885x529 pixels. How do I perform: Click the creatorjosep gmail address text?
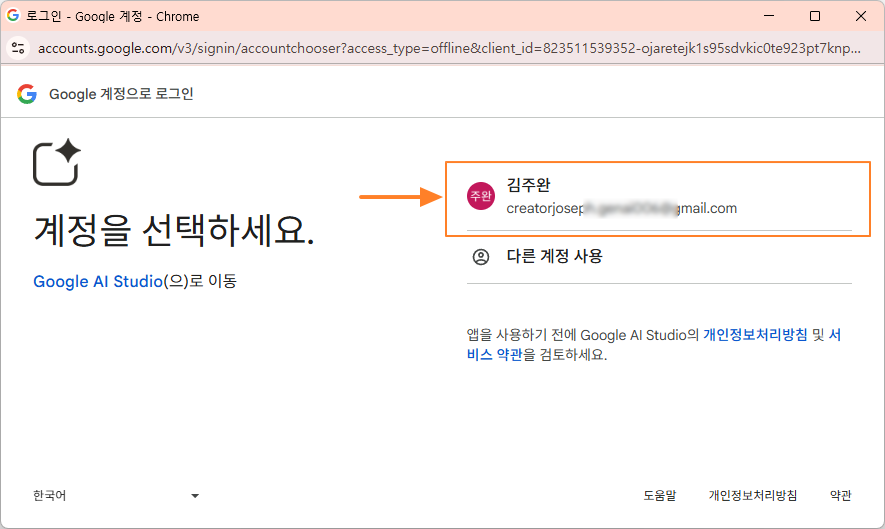[621, 208]
